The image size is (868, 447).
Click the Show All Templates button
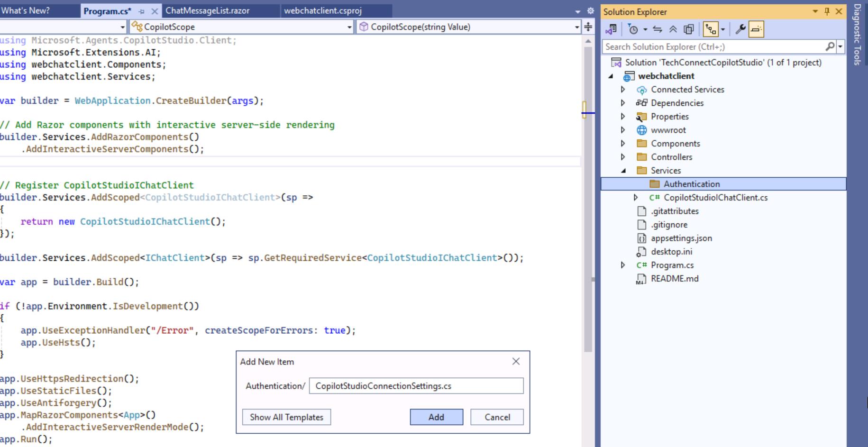point(286,417)
